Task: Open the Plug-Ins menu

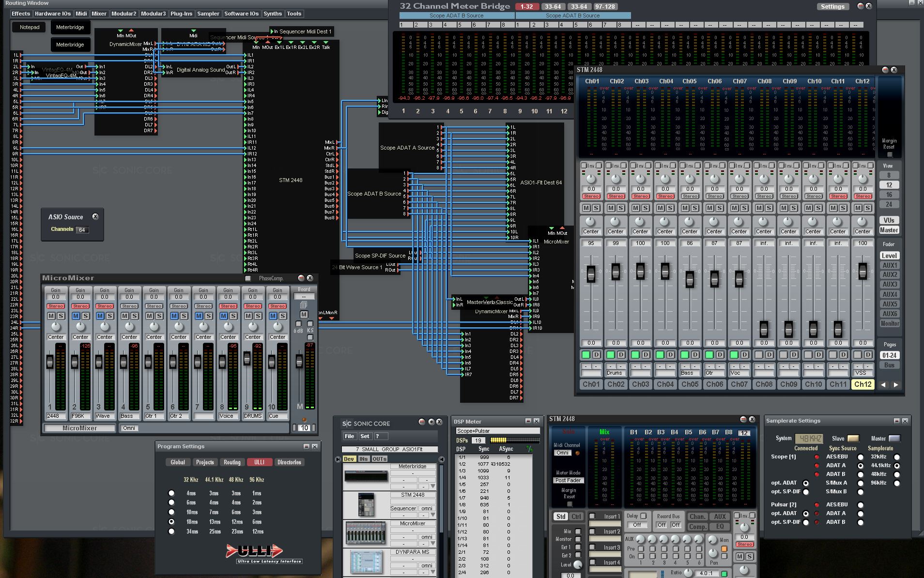Action: (182, 14)
